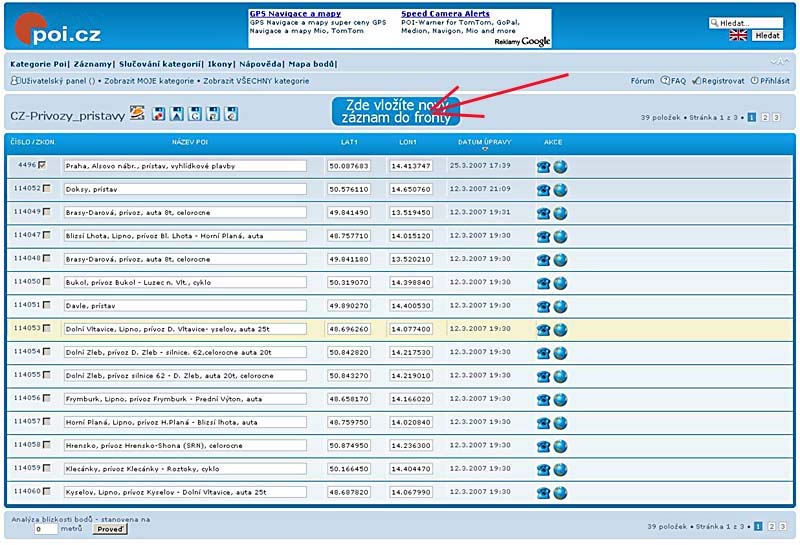
Task: Click the phone icon in the Klecánky row
Action: tap(543, 470)
